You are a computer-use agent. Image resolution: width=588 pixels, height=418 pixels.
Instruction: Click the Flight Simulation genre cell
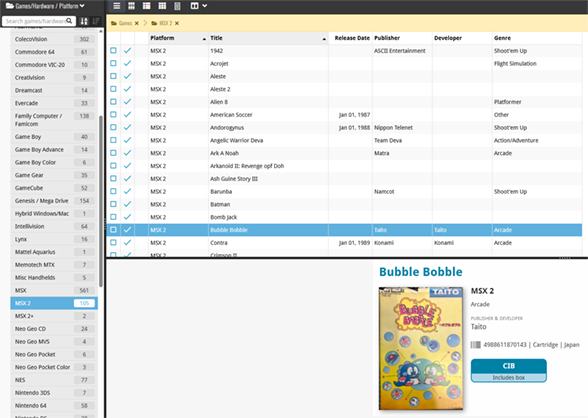pos(537,63)
